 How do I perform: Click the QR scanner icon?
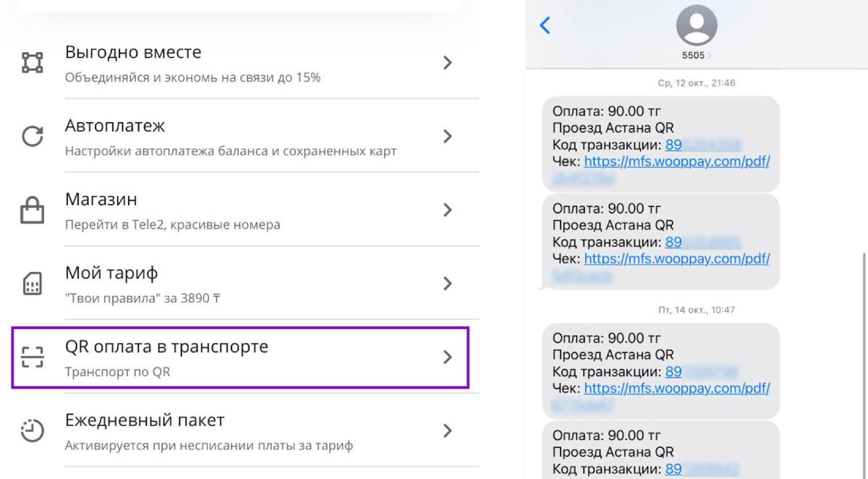click(x=33, y=357)
